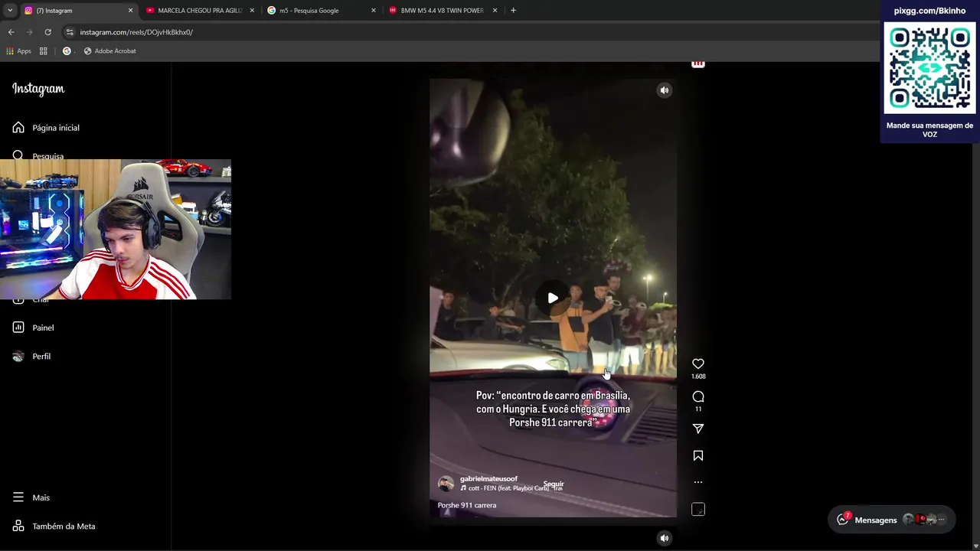The height and width of the screenshot is (551, 980).
Task: Open the Google bookmark icon
Action: [x=67, y=51]
